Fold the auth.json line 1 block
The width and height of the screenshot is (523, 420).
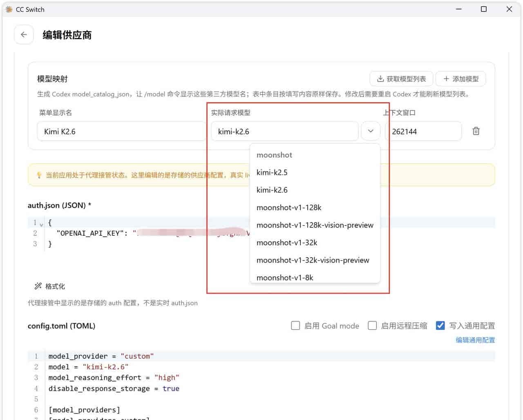[41, 224]
